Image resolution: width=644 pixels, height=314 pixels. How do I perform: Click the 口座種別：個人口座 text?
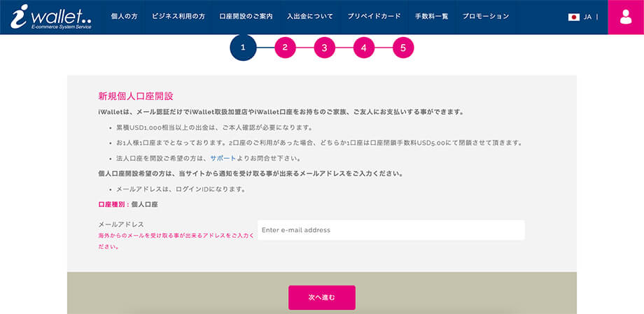(128, 204)
